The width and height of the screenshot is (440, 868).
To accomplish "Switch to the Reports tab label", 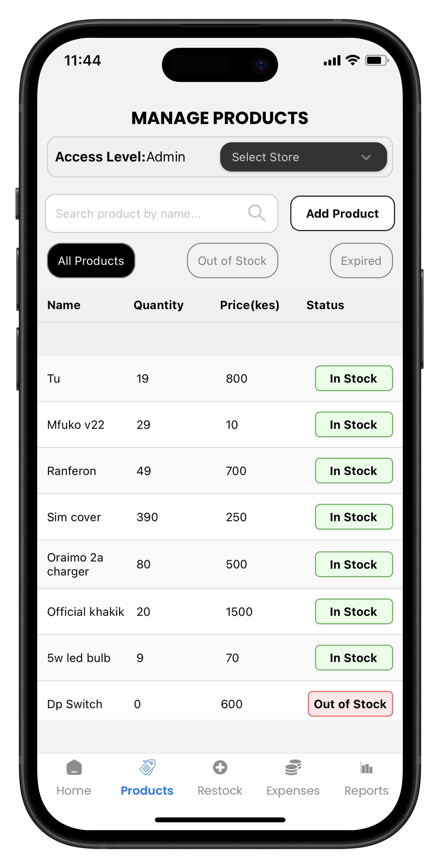I will [366, 791].
